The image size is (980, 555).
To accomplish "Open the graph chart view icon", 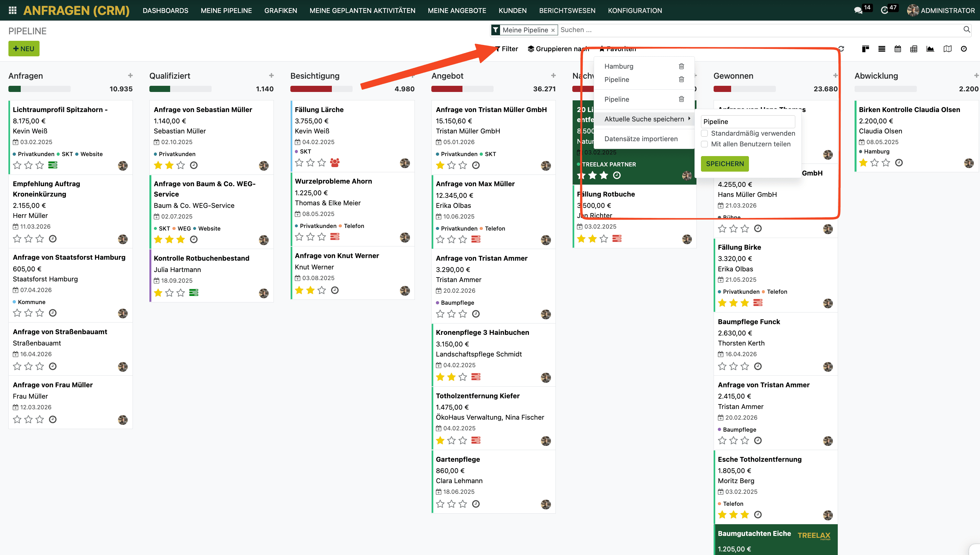I will tap(930, 49).
